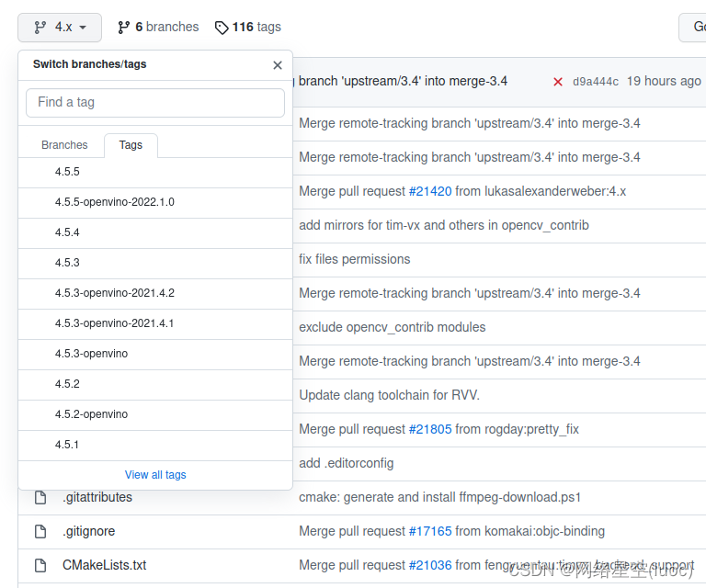Select tag 4.5.2-openvino
Screen dimensions: 706x588
point(155,414)
